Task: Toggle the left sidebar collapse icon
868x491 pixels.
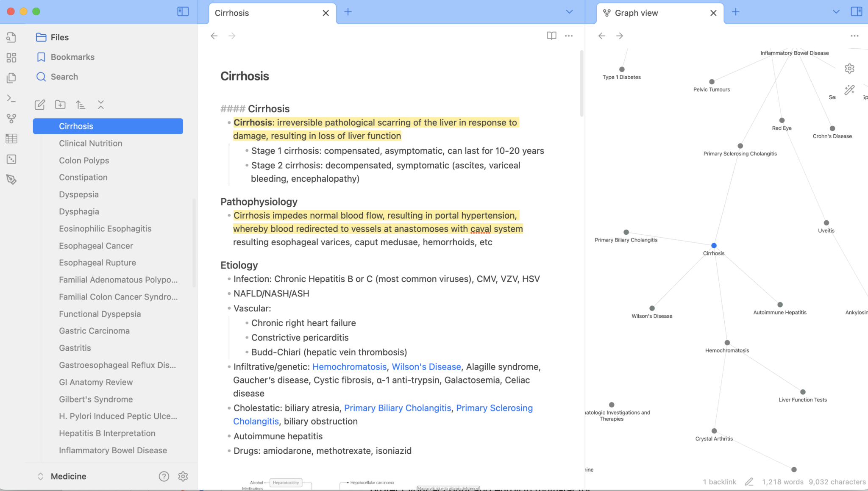Action: tap(183, 11)
